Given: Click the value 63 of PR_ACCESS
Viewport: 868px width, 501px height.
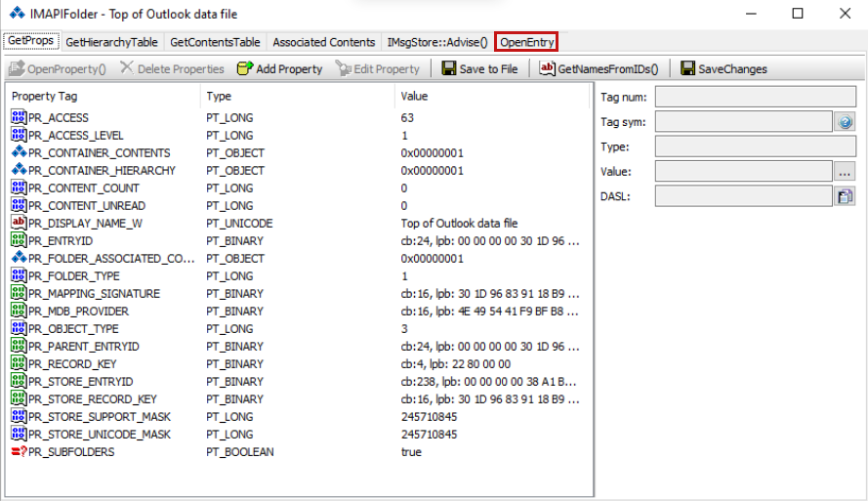Looking at the screenshot, I should pyautogui.click(x=407, y=118).
